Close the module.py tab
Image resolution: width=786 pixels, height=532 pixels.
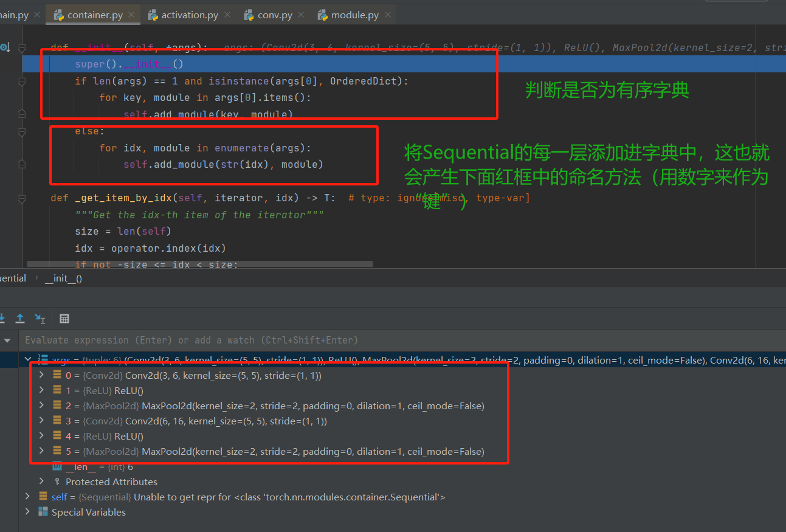click(388, 15)
